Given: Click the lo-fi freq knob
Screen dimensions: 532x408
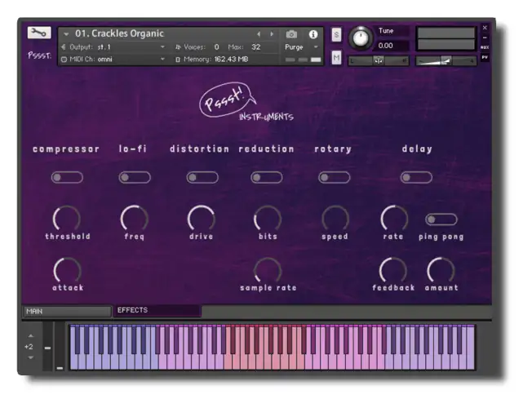Looking at the screenshot, I should (135, 219).
